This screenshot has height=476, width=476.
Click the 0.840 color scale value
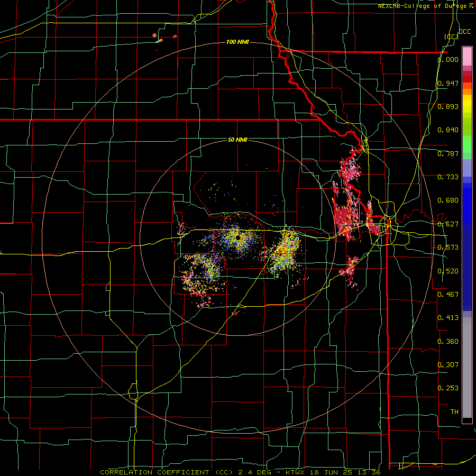point(448,130)
